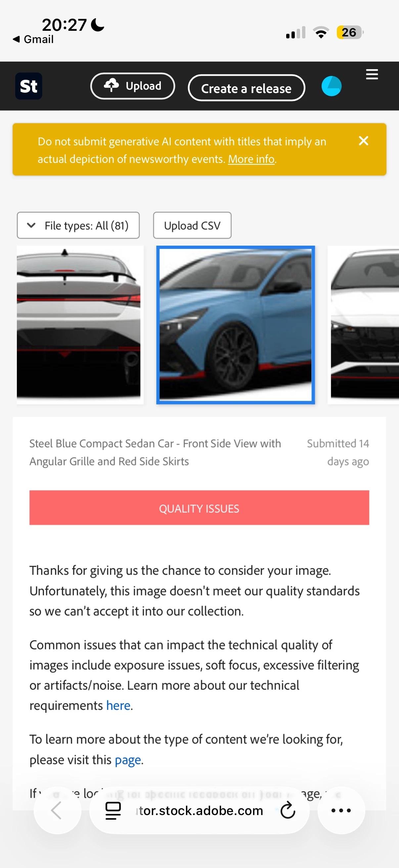
Task: Go back with browser back arrow
Action: click(57, 810)
